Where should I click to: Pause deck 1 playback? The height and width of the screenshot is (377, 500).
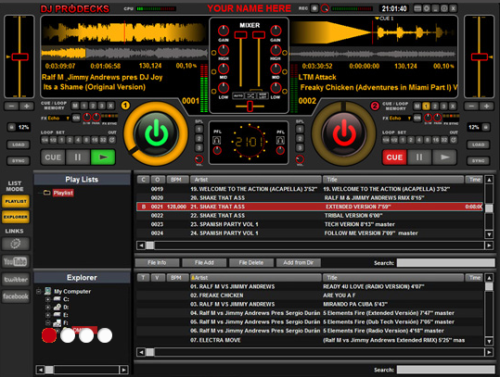click(x=78, y=157)
